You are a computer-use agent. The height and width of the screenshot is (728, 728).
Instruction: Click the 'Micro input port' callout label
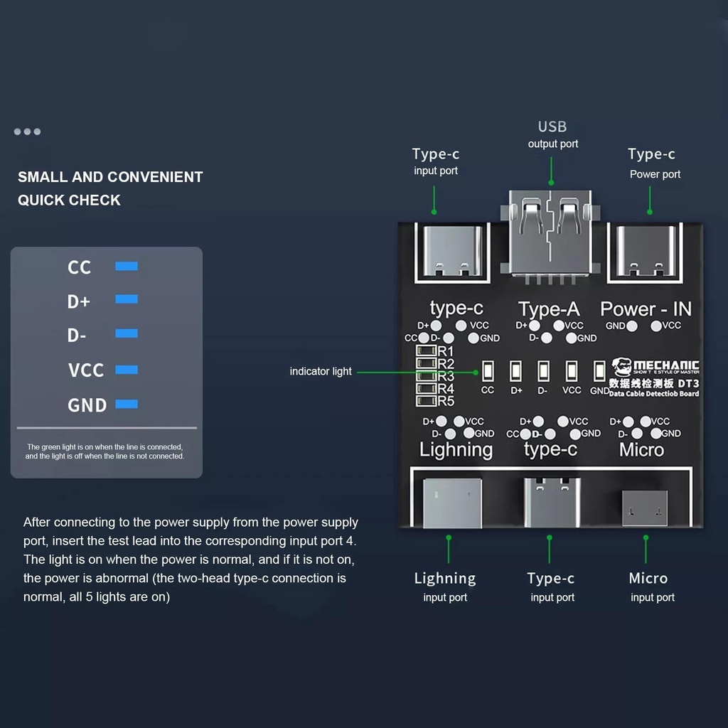(651, 587)
